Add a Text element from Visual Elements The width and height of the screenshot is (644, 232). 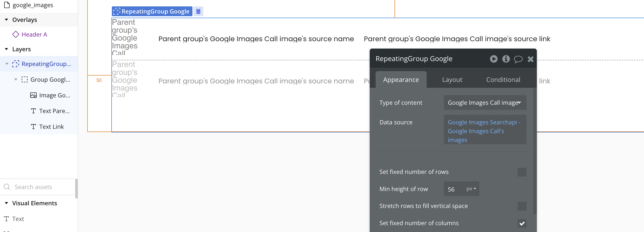tap(18, 219)
